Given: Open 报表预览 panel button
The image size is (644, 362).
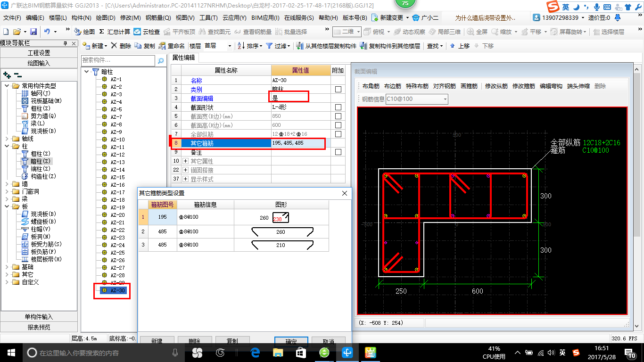Looking at the screenshot, I should coord(39,327).
